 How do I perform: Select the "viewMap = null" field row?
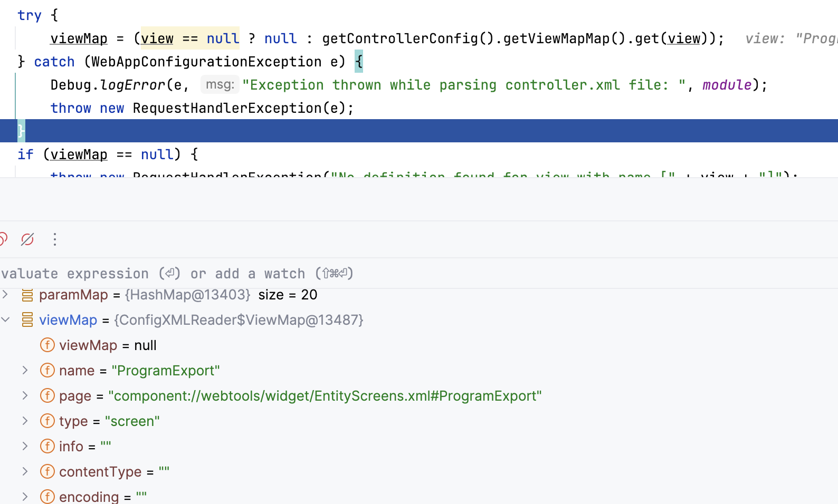click(108, 345)
